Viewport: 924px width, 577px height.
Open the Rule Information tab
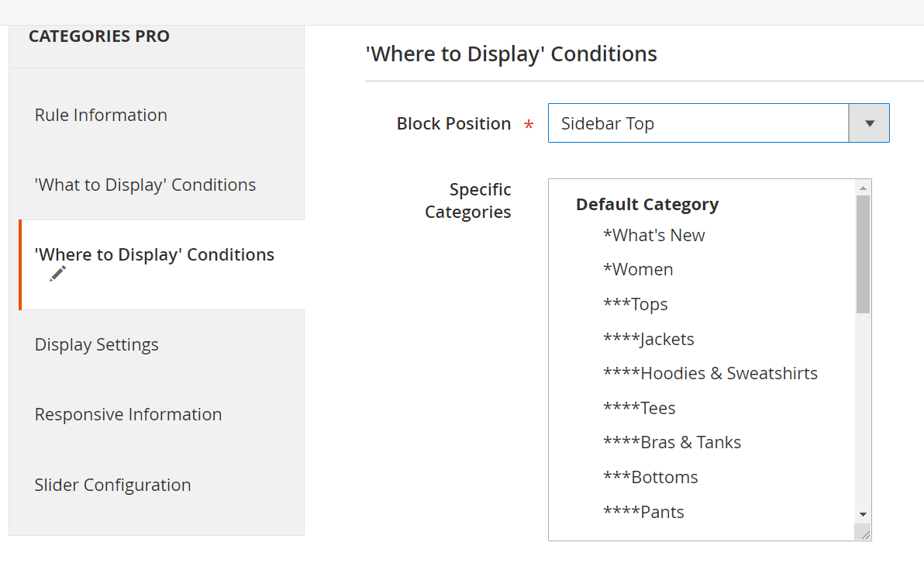pyautogui.click(x=101, y=115)
